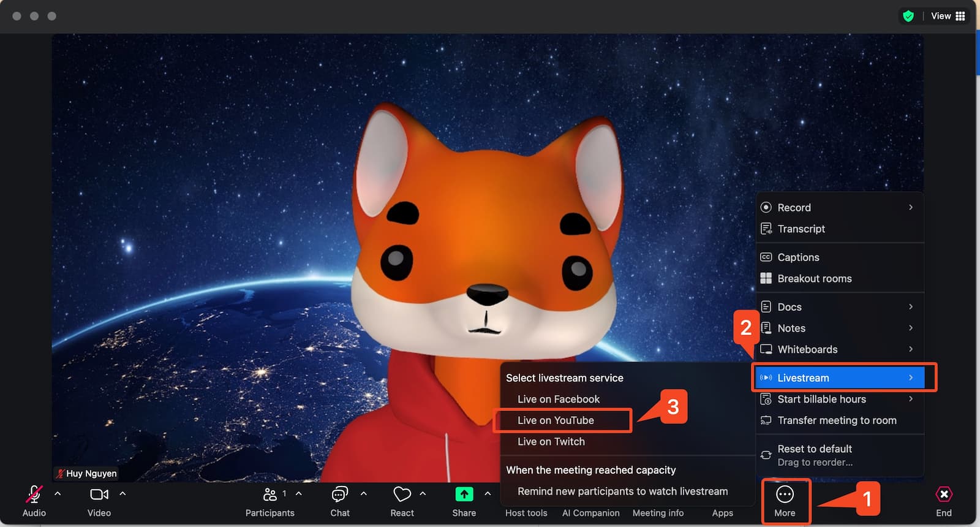The width and height of the screenshot is (980, 527).
Task: Expand the caret next to React
Action: coord(423,493)
